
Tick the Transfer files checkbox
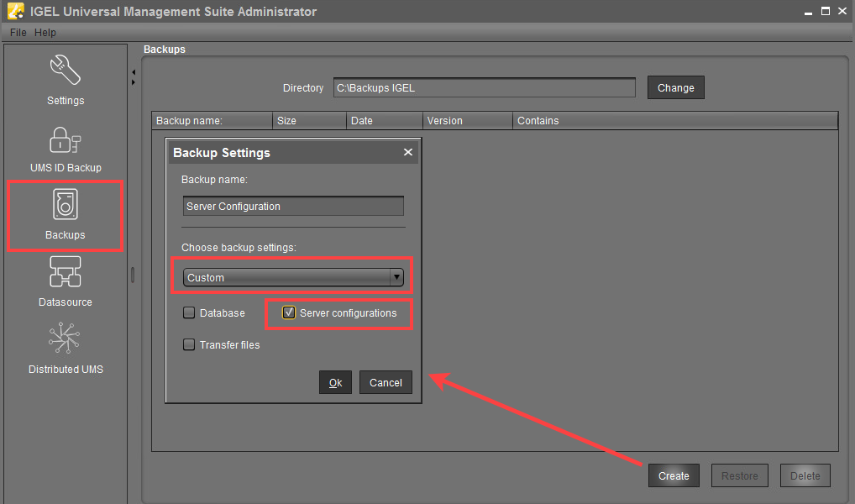point(189,344)
